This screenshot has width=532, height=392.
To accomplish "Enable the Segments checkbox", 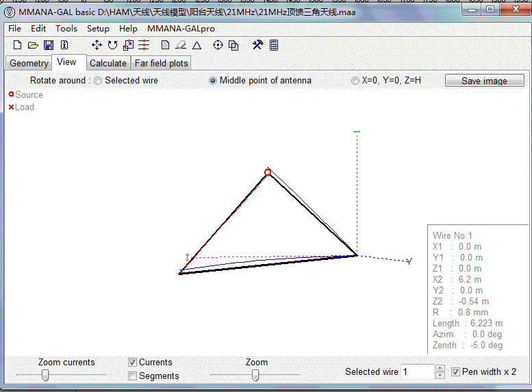I will click(133, 376).
